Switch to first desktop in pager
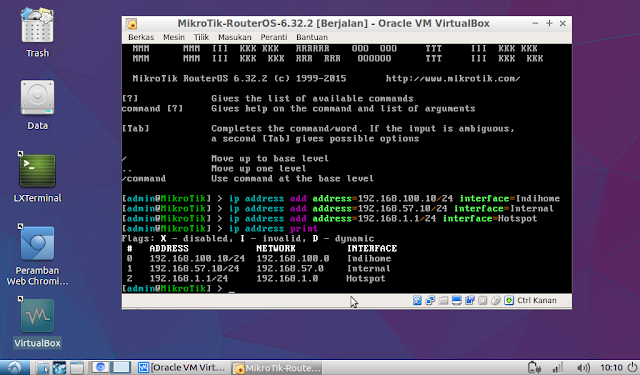This screenshot has height=375, width=640. [x=100, y=368]
